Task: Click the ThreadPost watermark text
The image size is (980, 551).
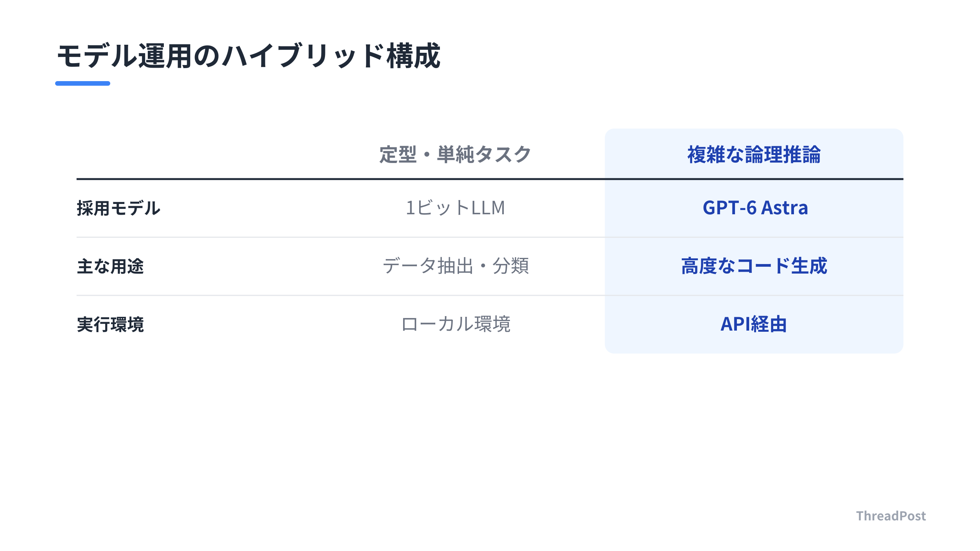Action: click(891, 516)
